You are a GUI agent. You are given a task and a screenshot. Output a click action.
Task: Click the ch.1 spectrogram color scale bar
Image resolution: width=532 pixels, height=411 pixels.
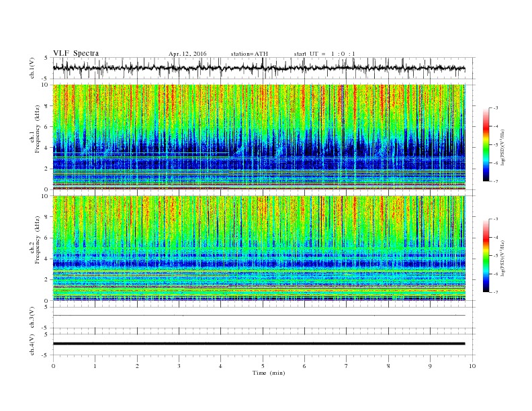point(486,145)
